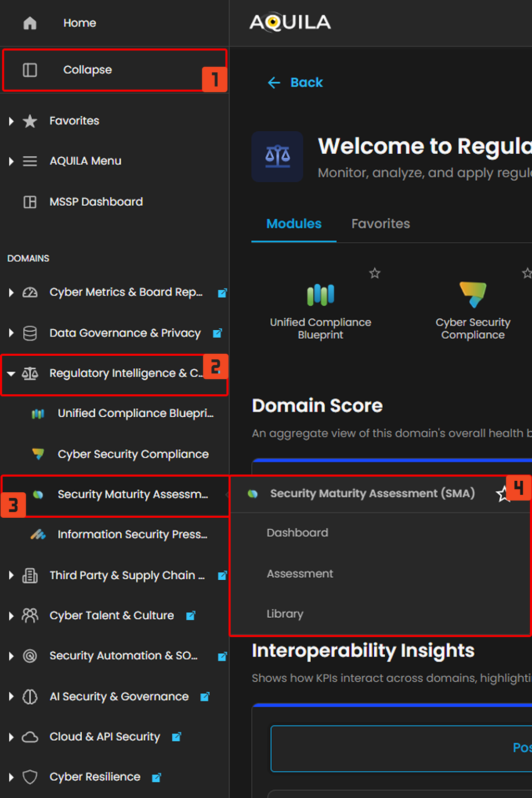Click the Domain Score heading
Image resolution: width=532 pixels, height=798 pixels.
(317, 406)
